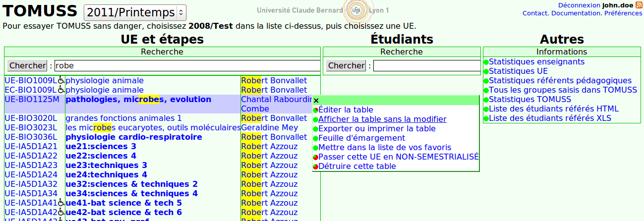Screen dimensions: 644x221
Task: Close the popup menu with the X
Action: pos(316,101)
